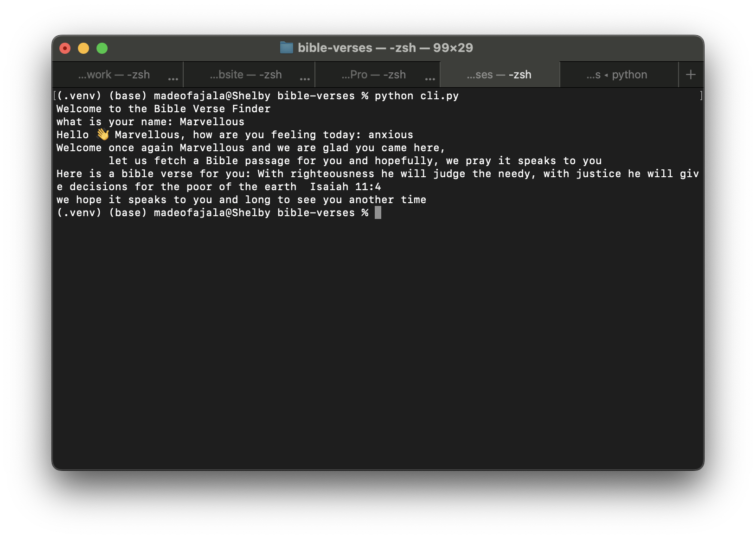The height and width of the screenshot is (539, 756).
Task: Click the block cursor at the prompt
Action: pyautogui.click(x=378, y=212)
